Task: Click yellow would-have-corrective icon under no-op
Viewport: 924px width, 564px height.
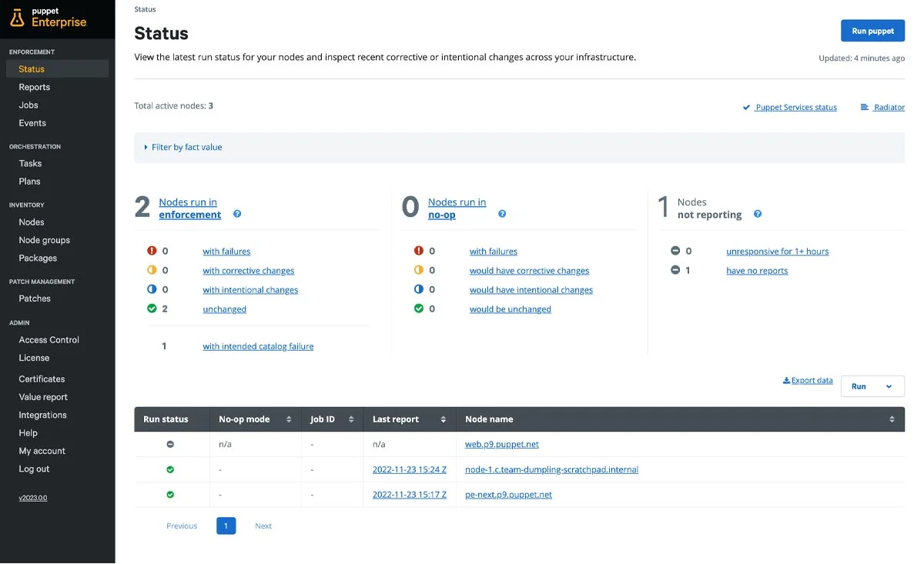Action: [x=419, y=270]
